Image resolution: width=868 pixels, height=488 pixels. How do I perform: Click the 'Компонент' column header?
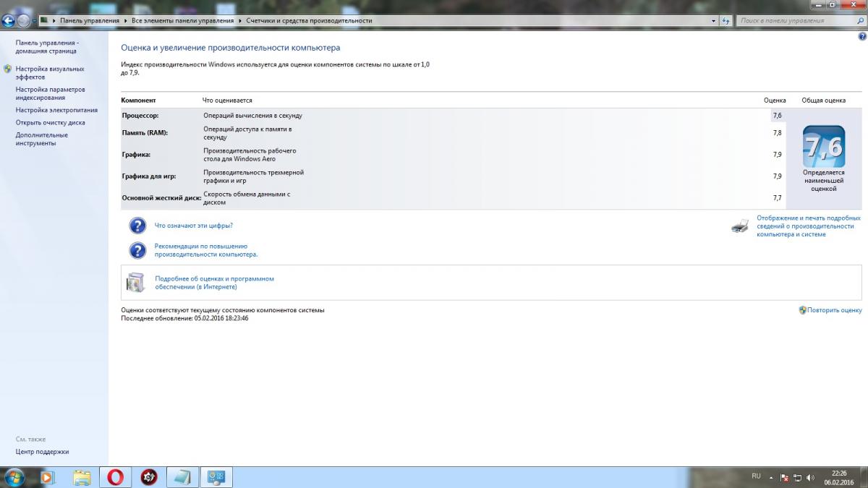pyautogui.click(x=138, y=100)
